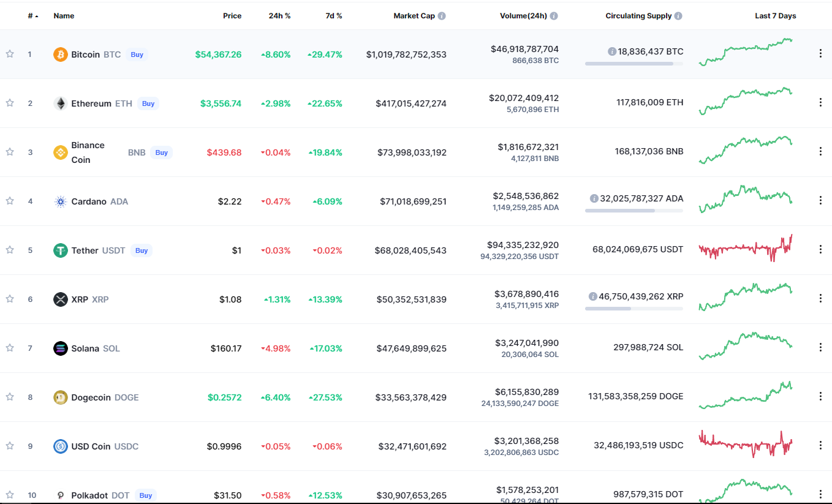This screenshot has height=504, width=832.
Task: Click the Dogecoin logo icon
Action: [60, 397]
